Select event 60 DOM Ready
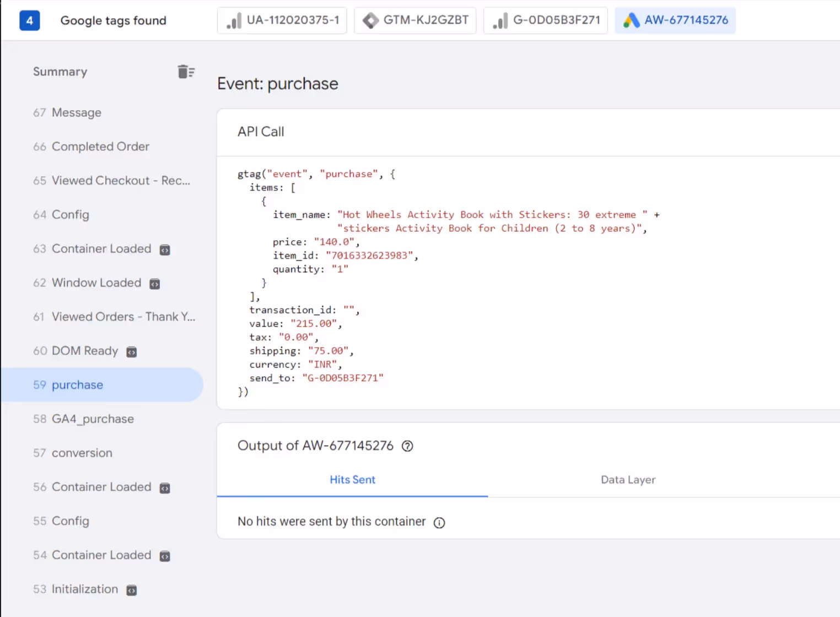 (x=102, y=351)
